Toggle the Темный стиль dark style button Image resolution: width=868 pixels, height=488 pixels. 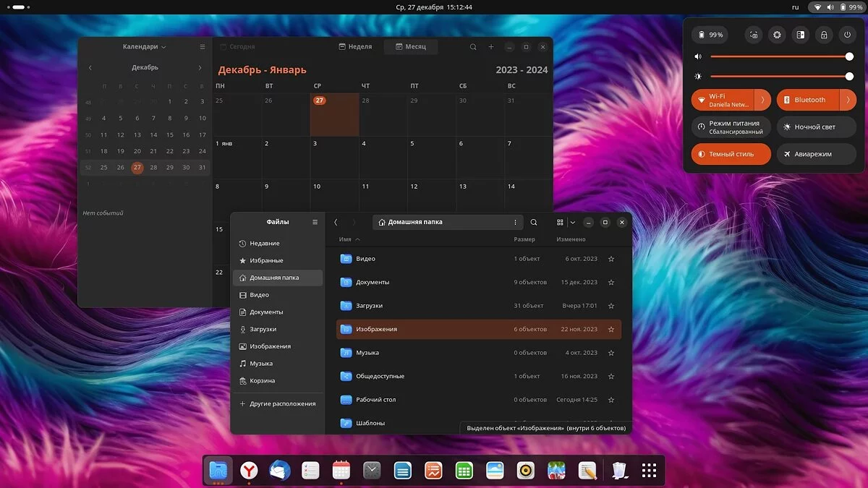click(x=731, y=154)
